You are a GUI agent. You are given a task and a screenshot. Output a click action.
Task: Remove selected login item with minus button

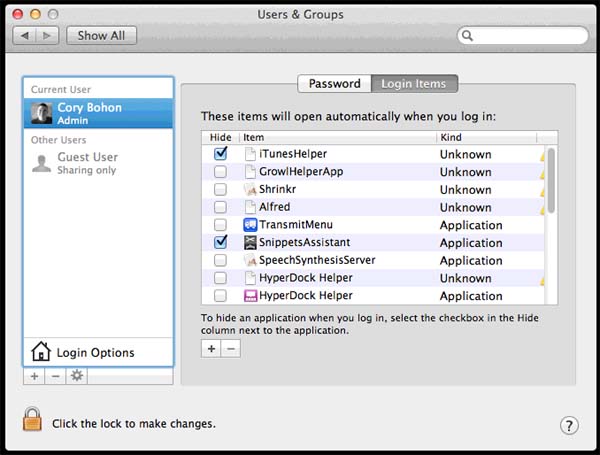coord(231,349)
